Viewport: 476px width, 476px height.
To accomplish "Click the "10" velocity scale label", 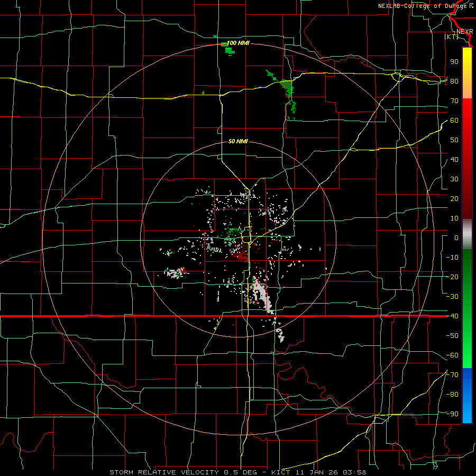I will click(x=454, y=218).
